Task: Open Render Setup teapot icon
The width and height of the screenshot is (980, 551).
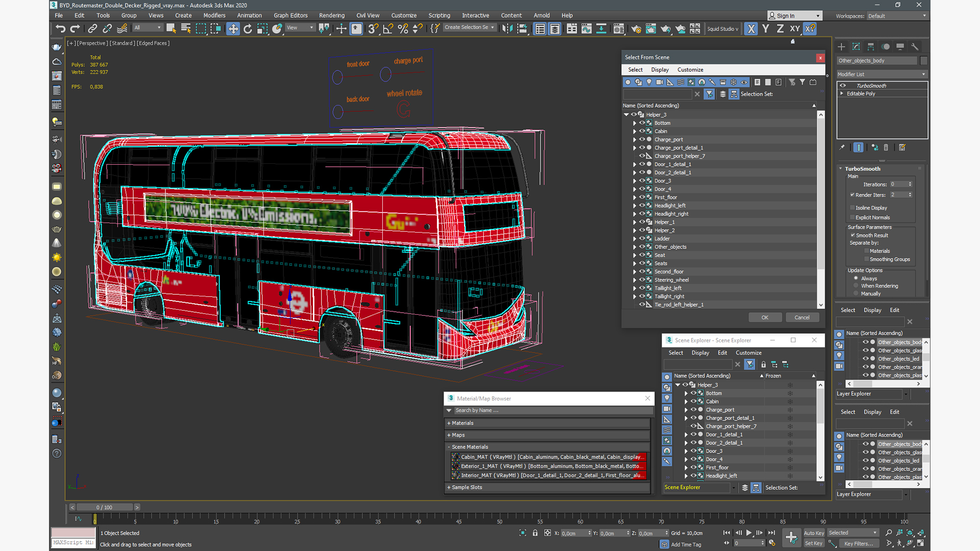Action: pos(636,29)
